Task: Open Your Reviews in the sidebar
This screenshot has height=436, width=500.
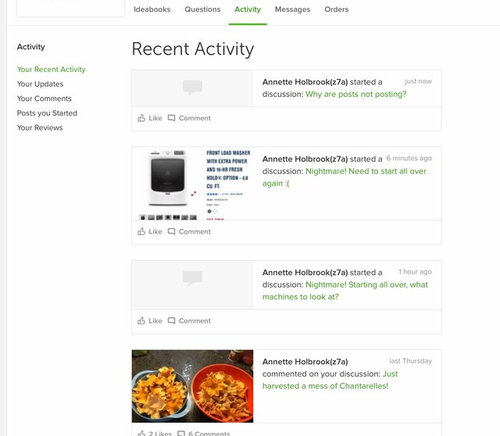Action: (40, 128)
